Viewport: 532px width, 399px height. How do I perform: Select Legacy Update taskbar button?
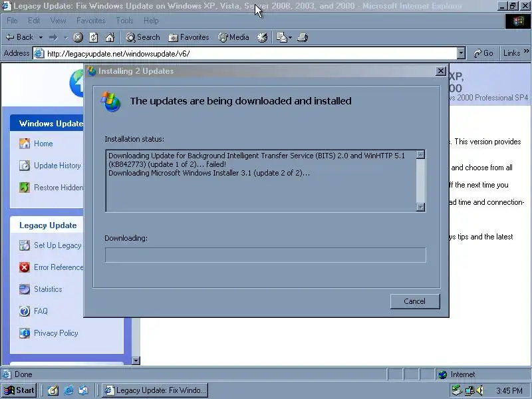click(x=155, y=390)
